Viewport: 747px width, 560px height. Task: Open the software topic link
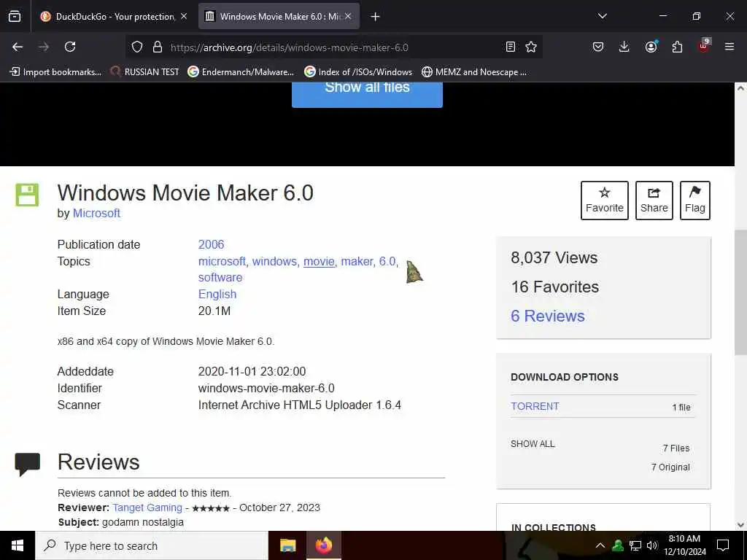coord(220,277)
